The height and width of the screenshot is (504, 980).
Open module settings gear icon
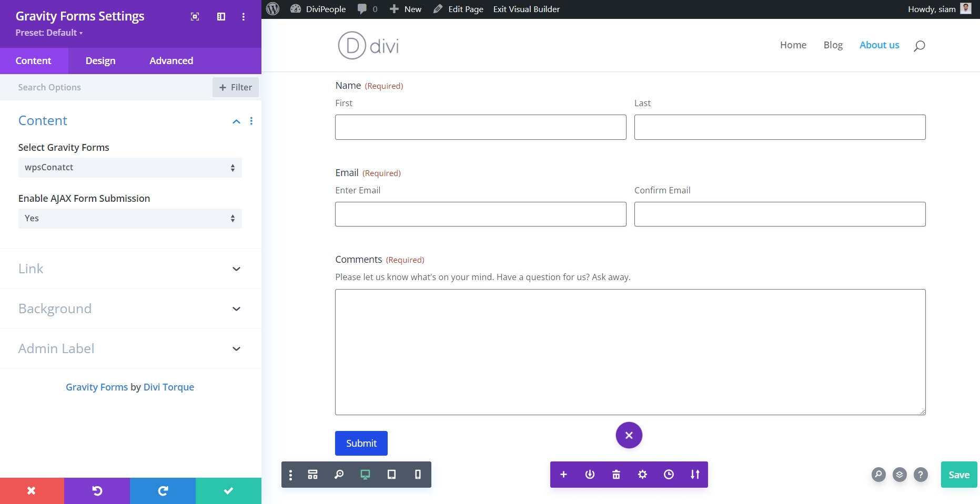pyautogui.click(x=642, y=474)
